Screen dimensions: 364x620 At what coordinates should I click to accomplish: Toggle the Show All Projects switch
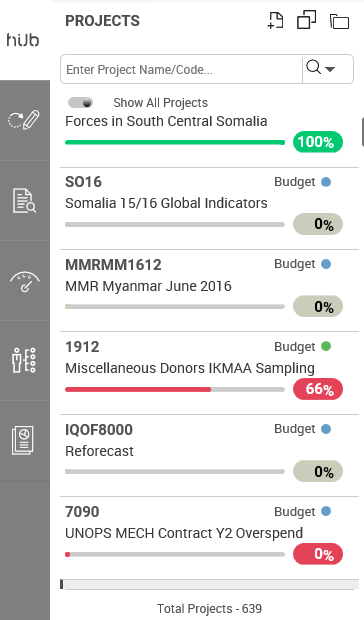(81, 103)
